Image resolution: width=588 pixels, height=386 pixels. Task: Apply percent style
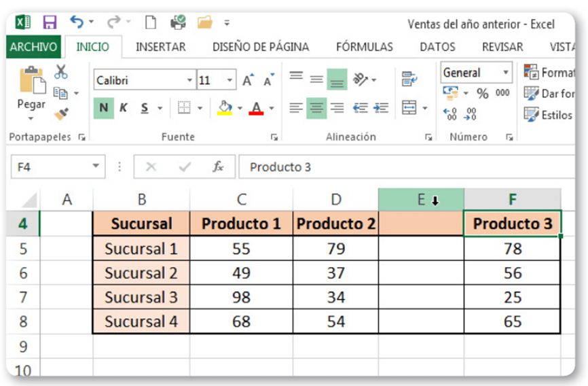[x=482, y=93]
